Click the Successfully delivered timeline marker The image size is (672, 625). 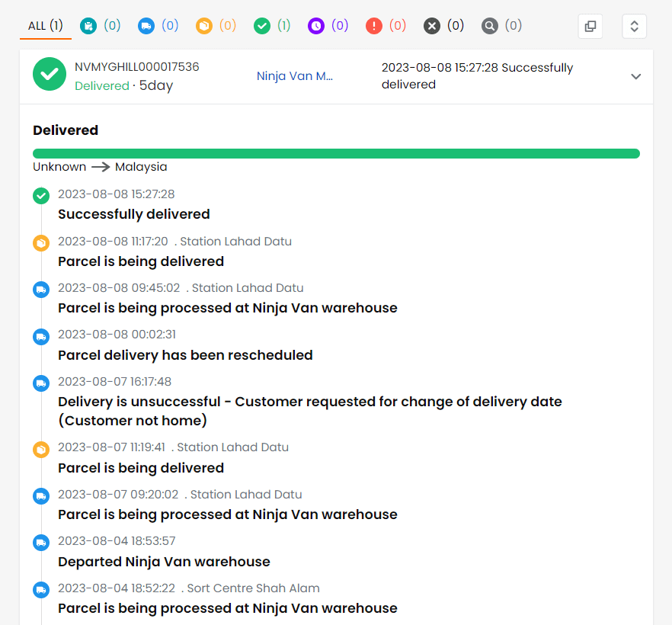(41, 197)
